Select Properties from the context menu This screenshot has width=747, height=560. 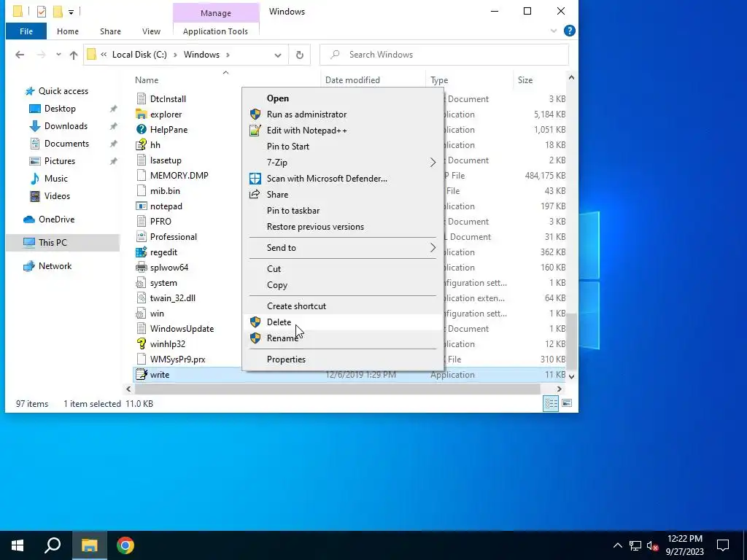(343, 359)
